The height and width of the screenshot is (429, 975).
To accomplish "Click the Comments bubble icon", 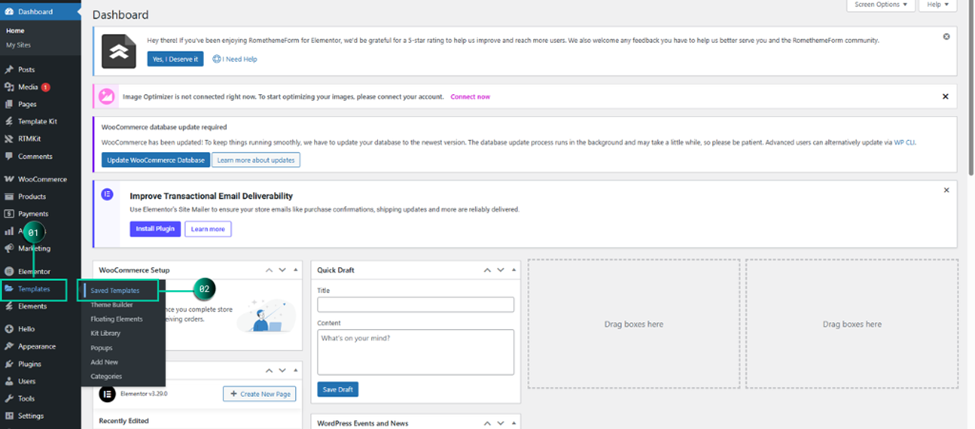I will click(9, 157).
